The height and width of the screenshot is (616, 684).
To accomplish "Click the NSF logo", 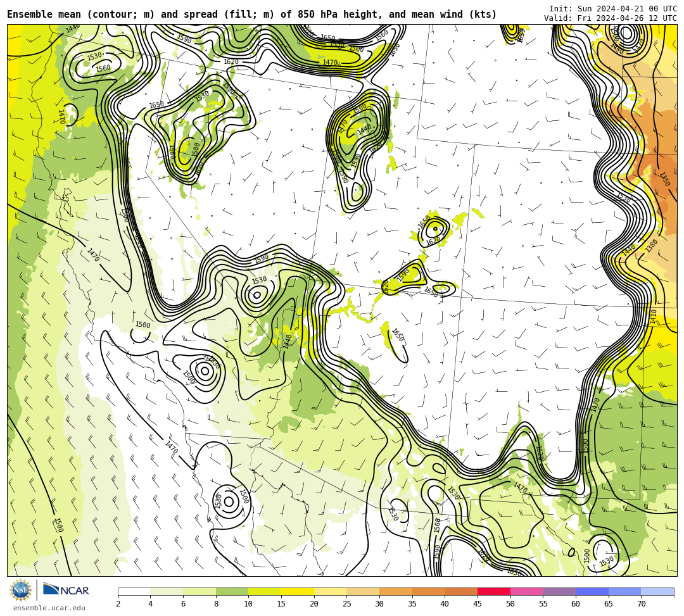I will click(20, 590).
